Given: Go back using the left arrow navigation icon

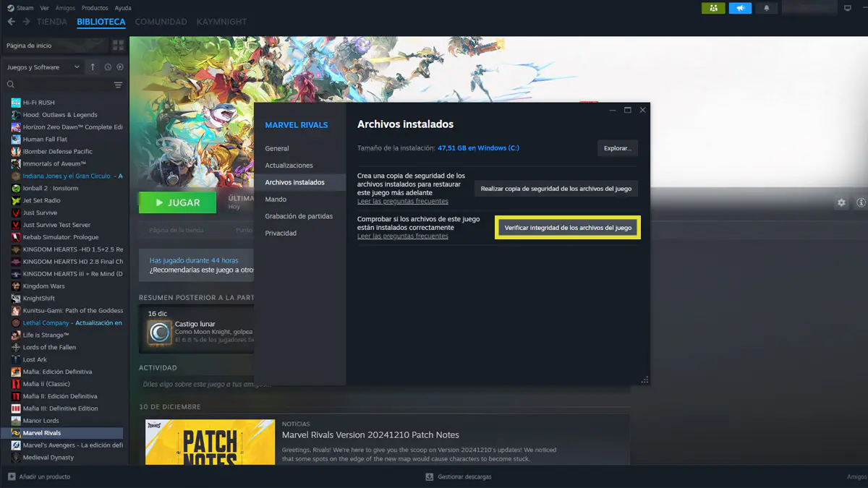Looking at the screenshot, I should [11, 22].
